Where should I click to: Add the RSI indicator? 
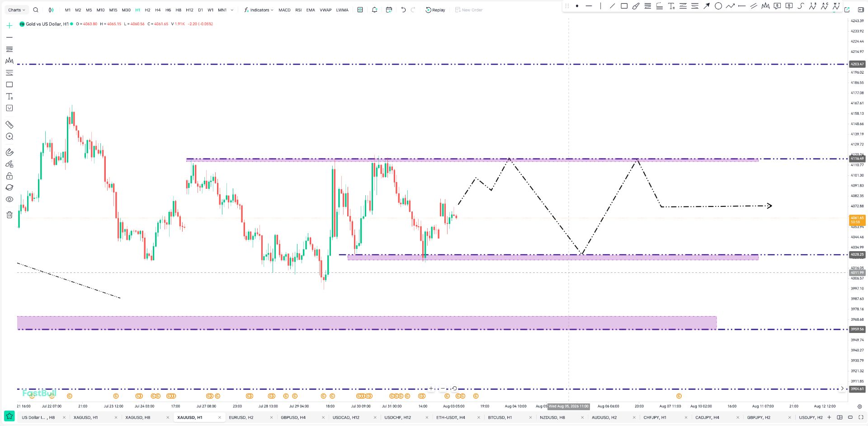tap(298, 10)
